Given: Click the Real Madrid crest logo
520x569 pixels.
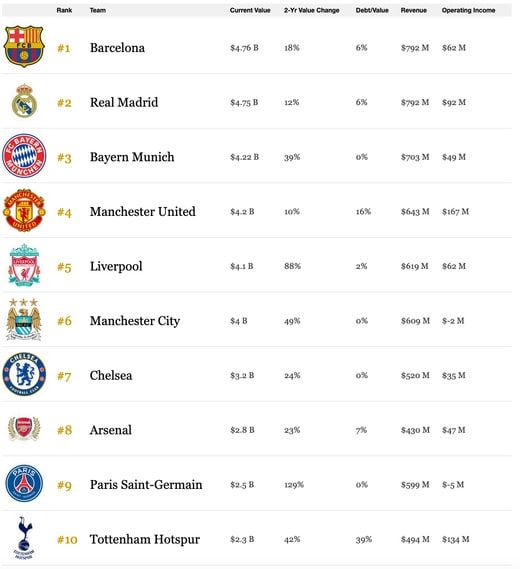Looking at the screenshot, I should pos(24,101).
